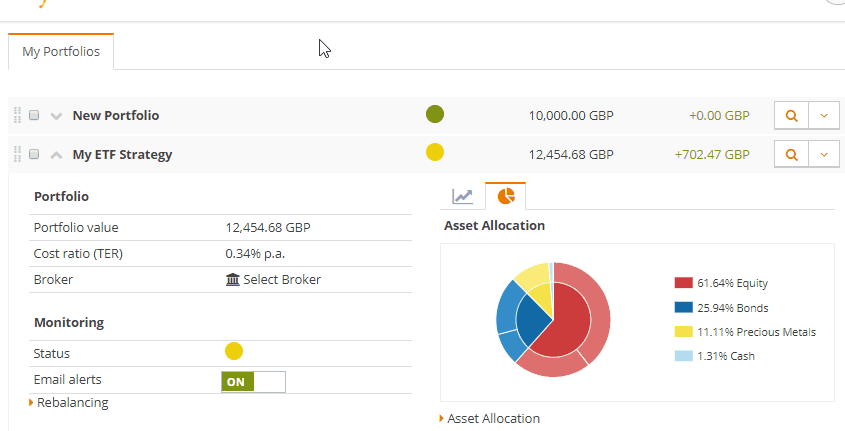Open the My Portfolios tab
The height and width of the screenshot is (431, 845).
tap(61, 52)
